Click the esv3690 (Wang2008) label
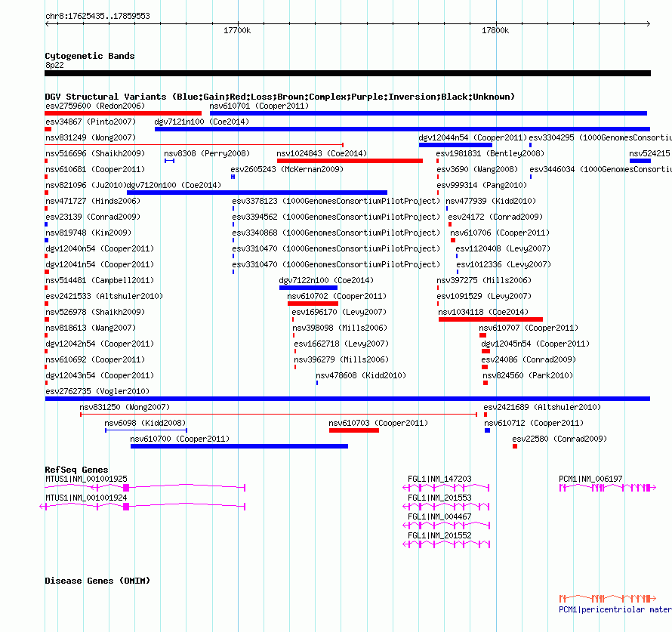The image size is (672, 632). pos(477,169)
